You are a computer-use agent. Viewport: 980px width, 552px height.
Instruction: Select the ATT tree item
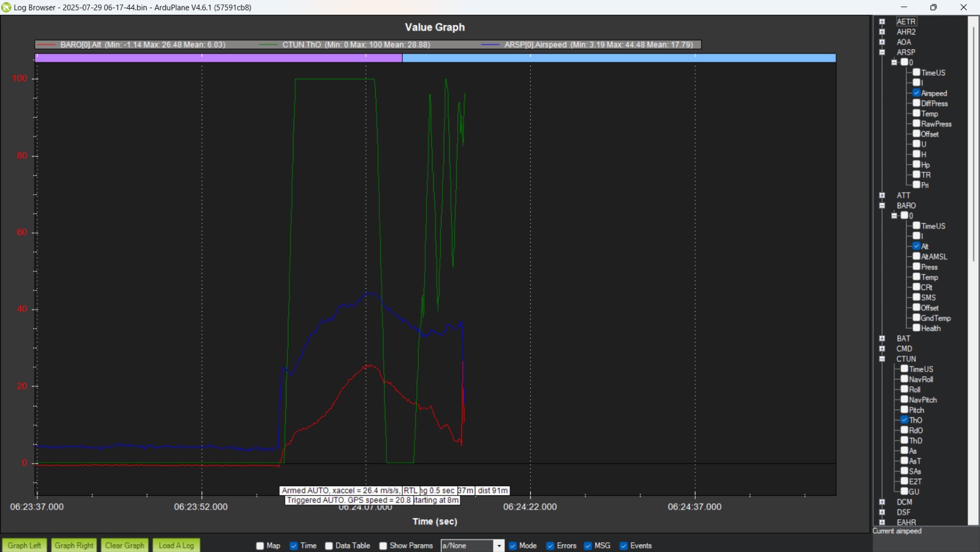903,195
